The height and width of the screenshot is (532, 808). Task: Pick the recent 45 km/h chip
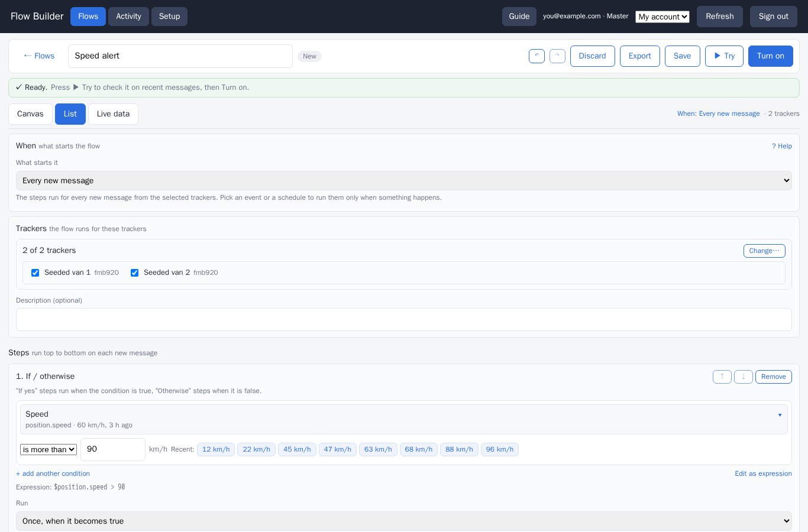click(297, 450)
